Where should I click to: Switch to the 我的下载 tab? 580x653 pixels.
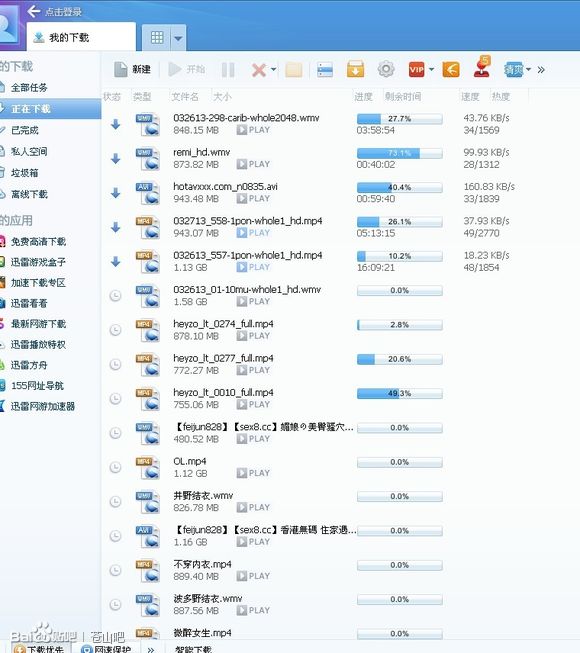pos(81,37)
